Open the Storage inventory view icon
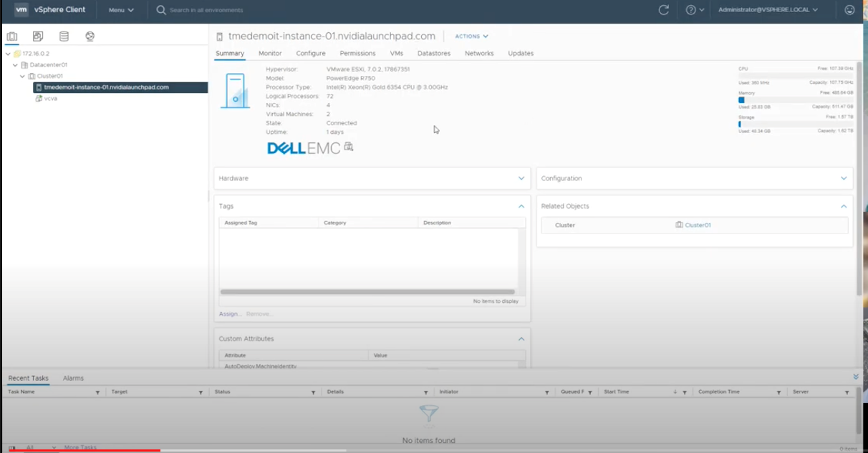The image size is (868, 453). [x=64, y=36]
